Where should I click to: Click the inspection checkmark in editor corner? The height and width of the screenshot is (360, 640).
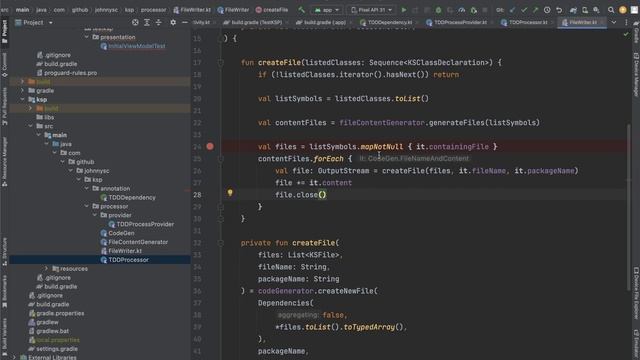626,35
